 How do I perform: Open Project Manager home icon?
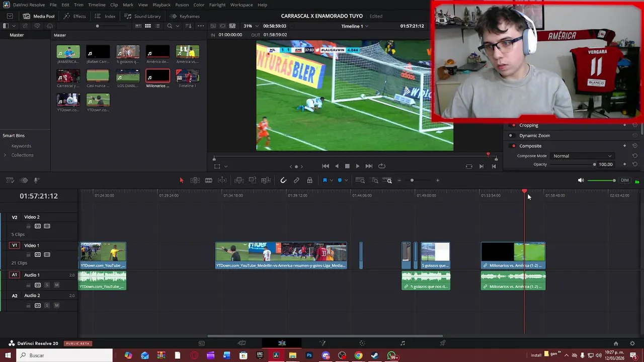(616, 343)
